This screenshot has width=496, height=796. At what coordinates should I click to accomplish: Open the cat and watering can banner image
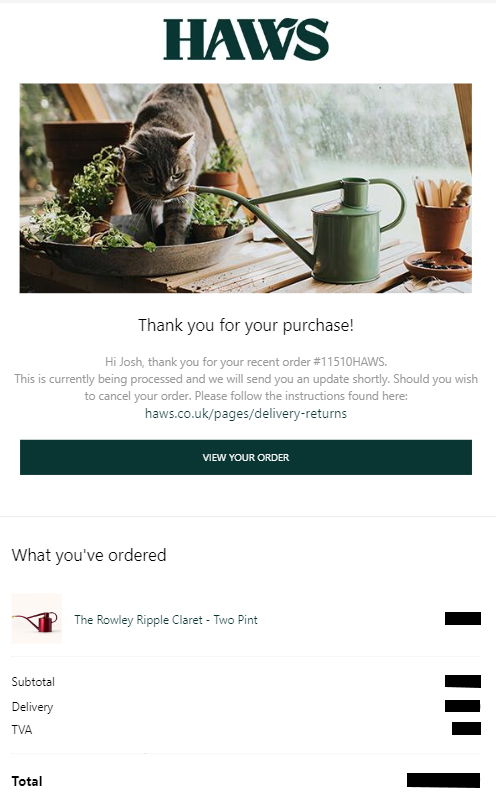(246, 188)
